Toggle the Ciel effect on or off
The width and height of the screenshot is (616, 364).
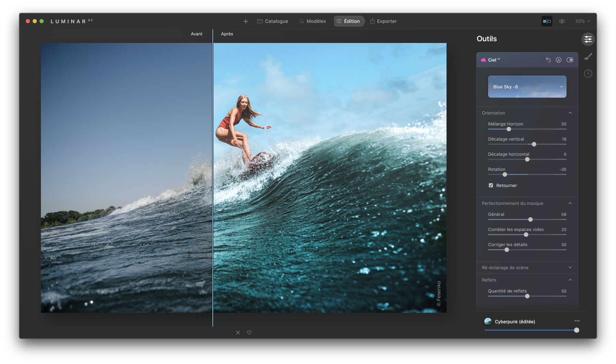coord(570,60)
